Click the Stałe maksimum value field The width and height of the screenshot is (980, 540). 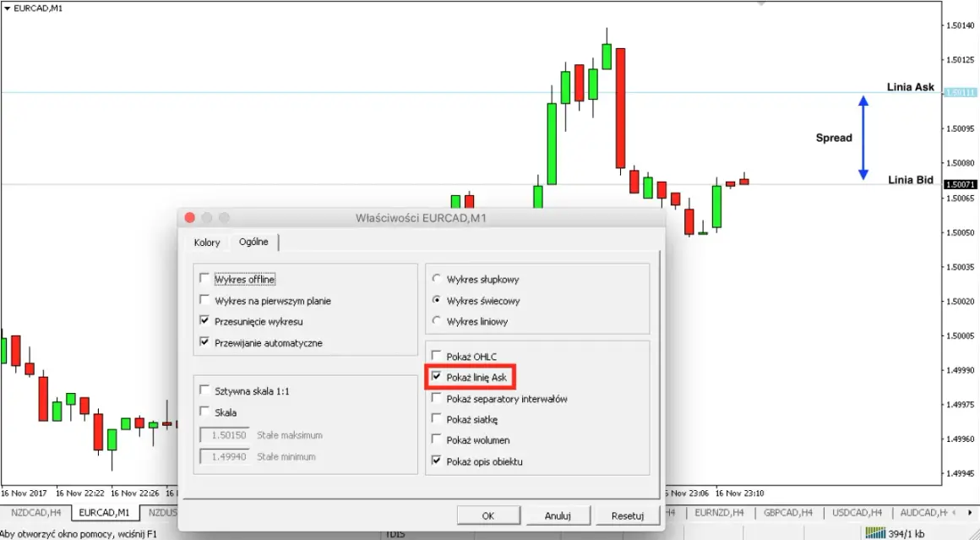(x=225, y=435)
